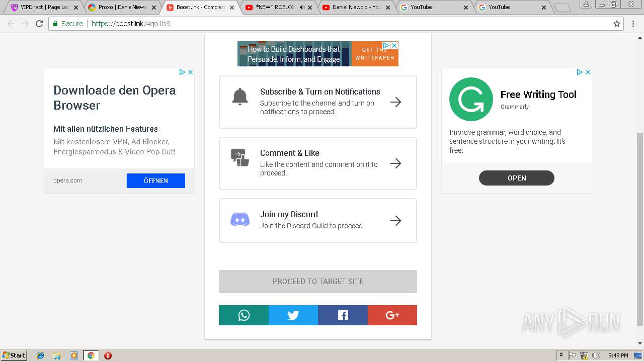Click ÖFFNEN on the Opera ad

(x=156, y=180)
